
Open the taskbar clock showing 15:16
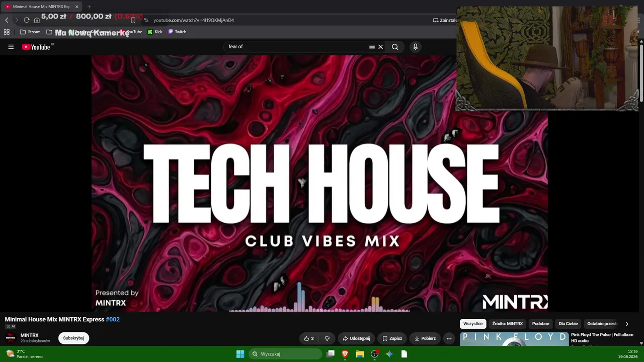pos(628,354)
